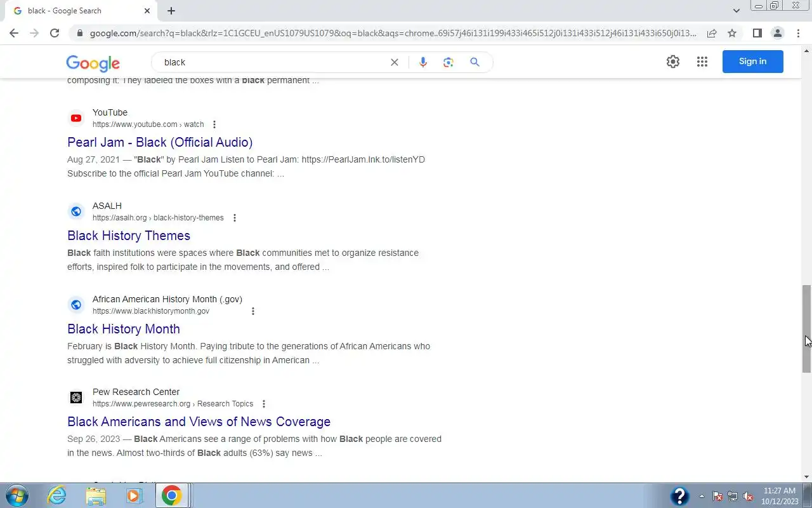This screenshot has width=812, height=508.
Task: Open Black History Month result
Action: click(124, 329)
